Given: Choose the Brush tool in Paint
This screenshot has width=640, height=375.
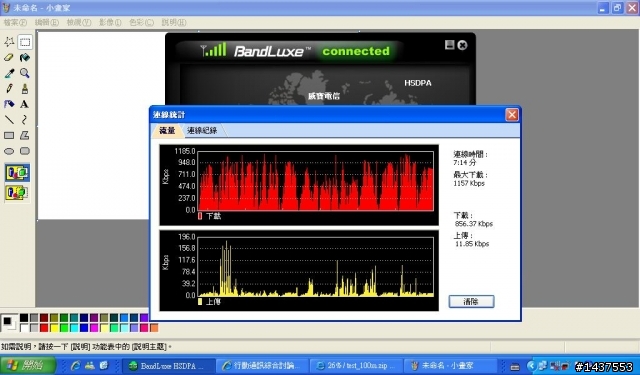Looking at the screenshot, I should (25, 89).
